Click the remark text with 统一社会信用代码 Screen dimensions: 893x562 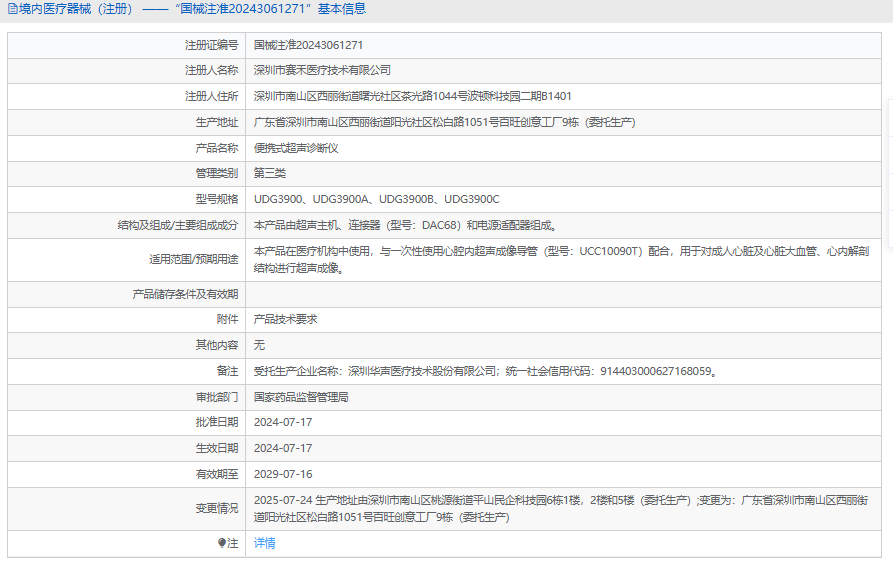pyautogui.click(x=485, y=371)
